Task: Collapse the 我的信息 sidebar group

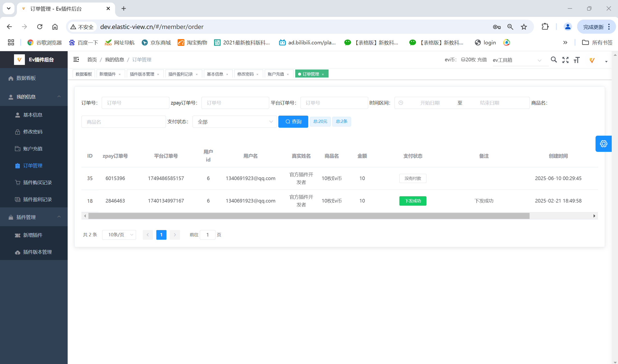Action: click(34, 97)
